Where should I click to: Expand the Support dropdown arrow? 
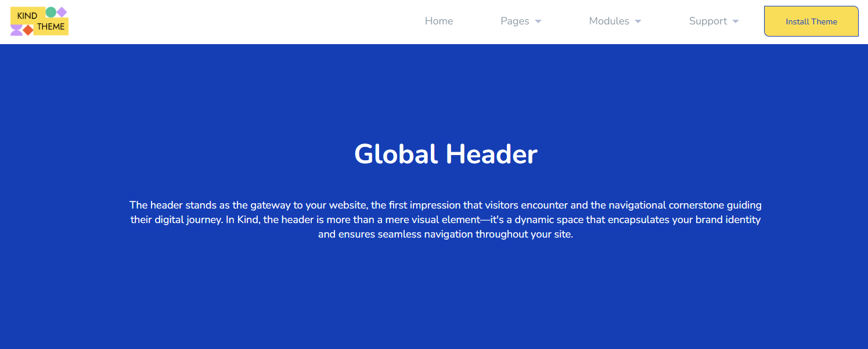[x=736, y=21]
